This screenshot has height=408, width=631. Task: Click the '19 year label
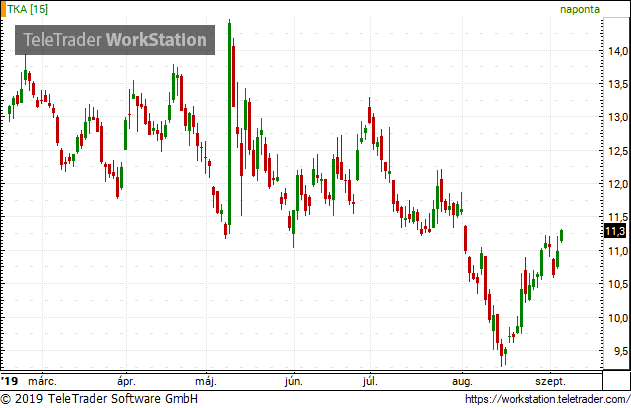pos(10,381)
